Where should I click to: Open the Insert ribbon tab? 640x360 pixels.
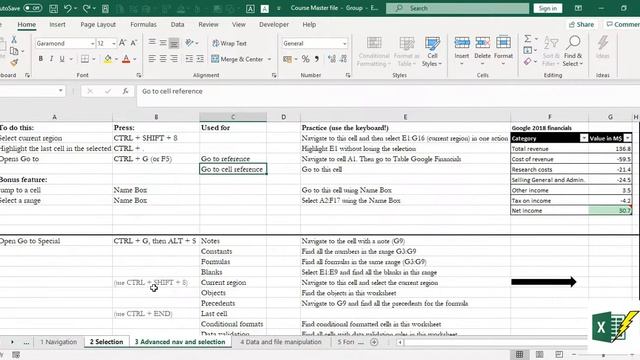click(x=57, y=24)
